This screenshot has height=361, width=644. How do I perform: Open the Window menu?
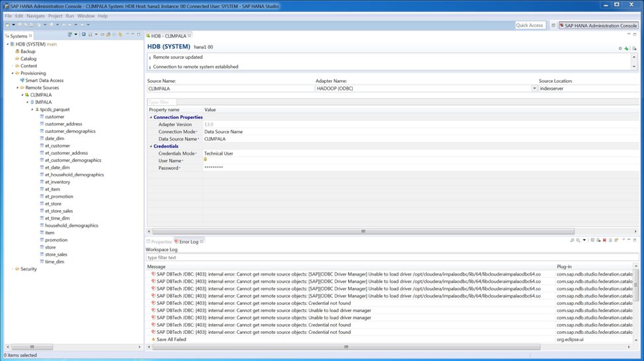tap(86, 16)
